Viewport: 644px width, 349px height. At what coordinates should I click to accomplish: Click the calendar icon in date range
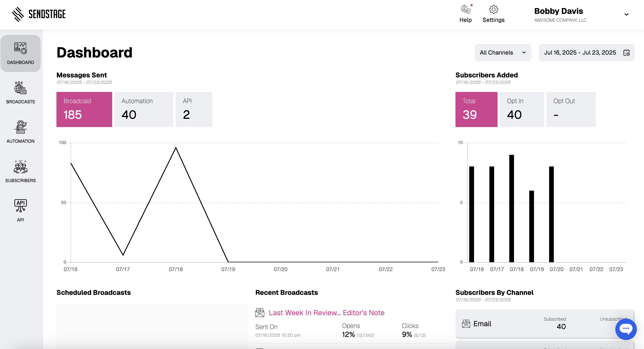[x=626, y=53]
